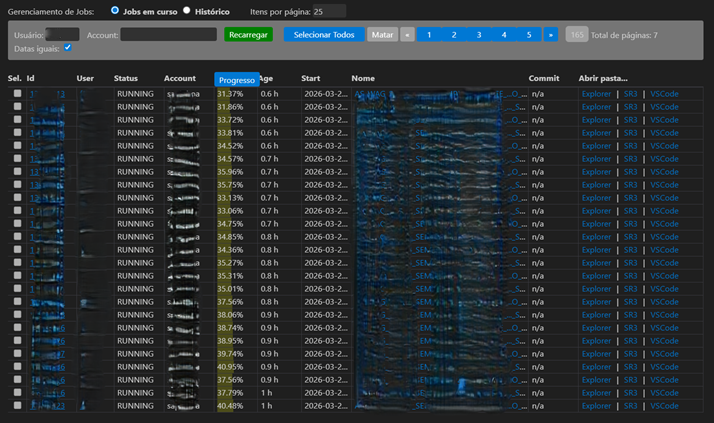Click the Account column header
Viewport: 714px width, 423px height.
(180, 78)
